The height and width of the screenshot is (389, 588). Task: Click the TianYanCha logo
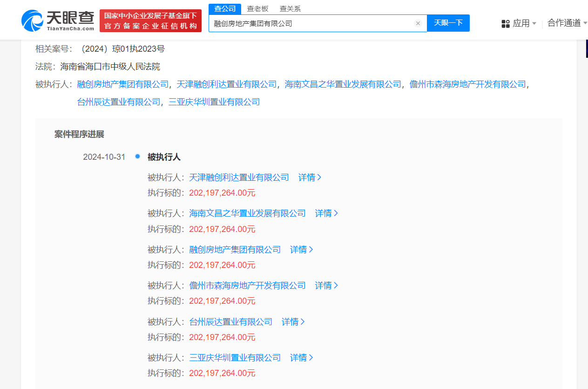click(x=58, y=21)
